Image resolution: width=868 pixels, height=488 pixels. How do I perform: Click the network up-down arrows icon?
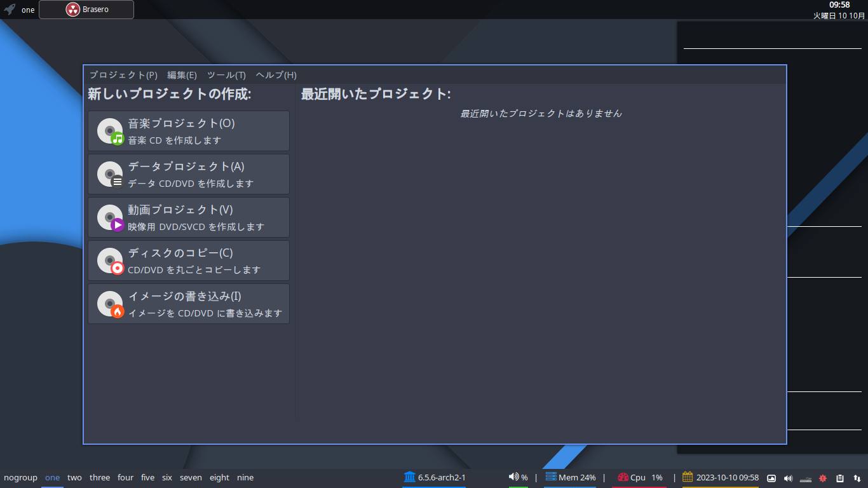[x=857, y=478]
